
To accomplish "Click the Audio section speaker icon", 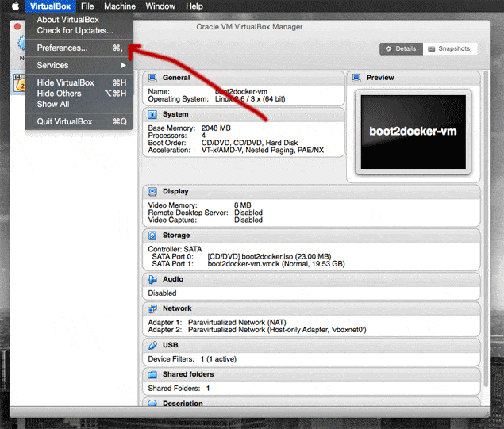I will pos(152,279).
